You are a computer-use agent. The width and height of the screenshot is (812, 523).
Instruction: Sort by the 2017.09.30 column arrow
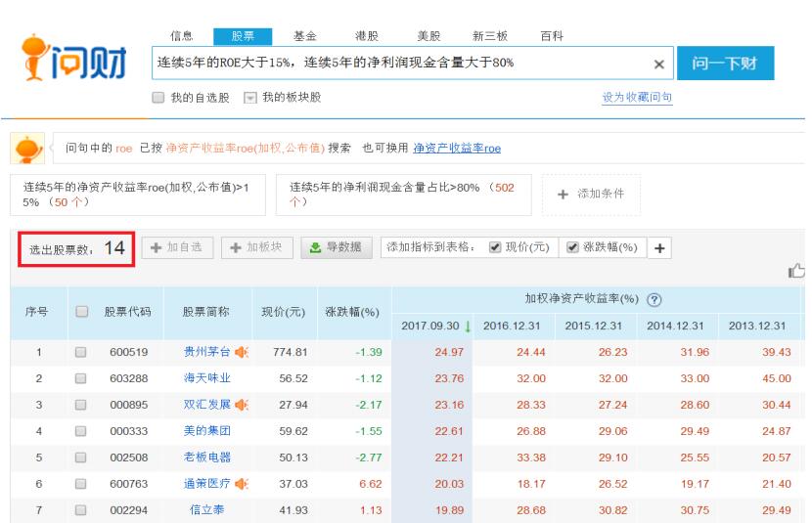point(468,326)
